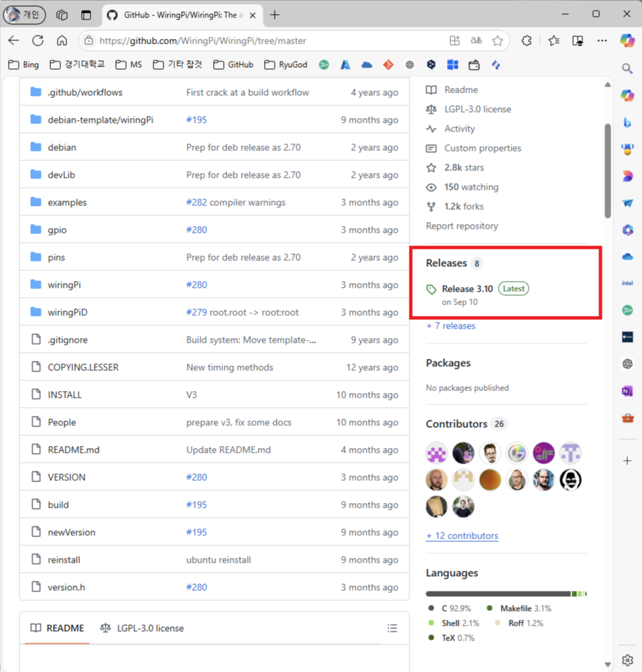Open the RyuGod bookmarks folder
This screenshot has height=672, width=642.
[x=286, y=64]
